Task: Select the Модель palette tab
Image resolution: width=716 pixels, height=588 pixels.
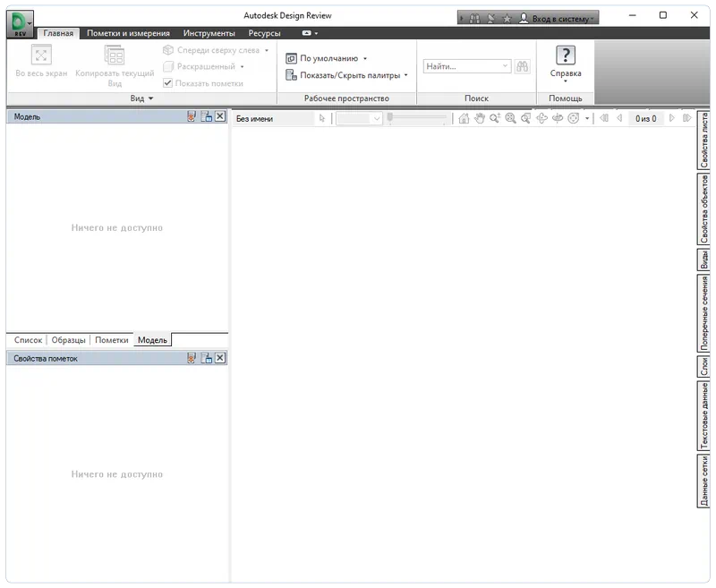Action: click(152, 340)
